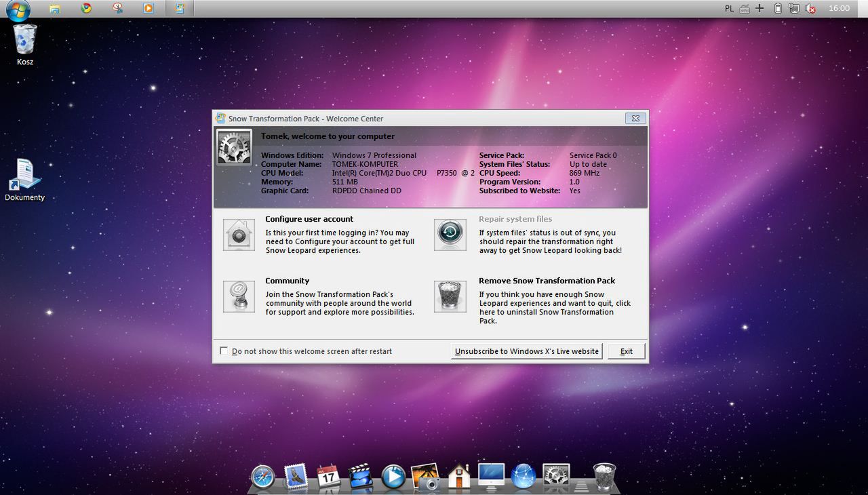This screenshot has height=495, width=868.
Task: Click the 869 MHz CPU speed value
Action: [x=585, y=173]
